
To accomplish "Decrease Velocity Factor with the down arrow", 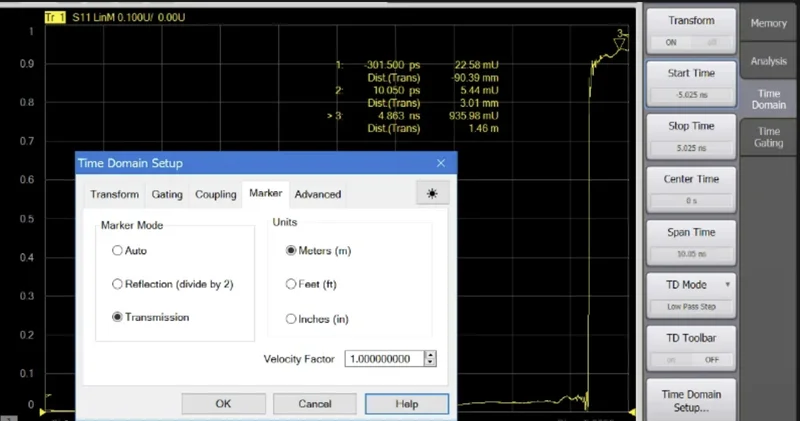I will pos(430,362).
